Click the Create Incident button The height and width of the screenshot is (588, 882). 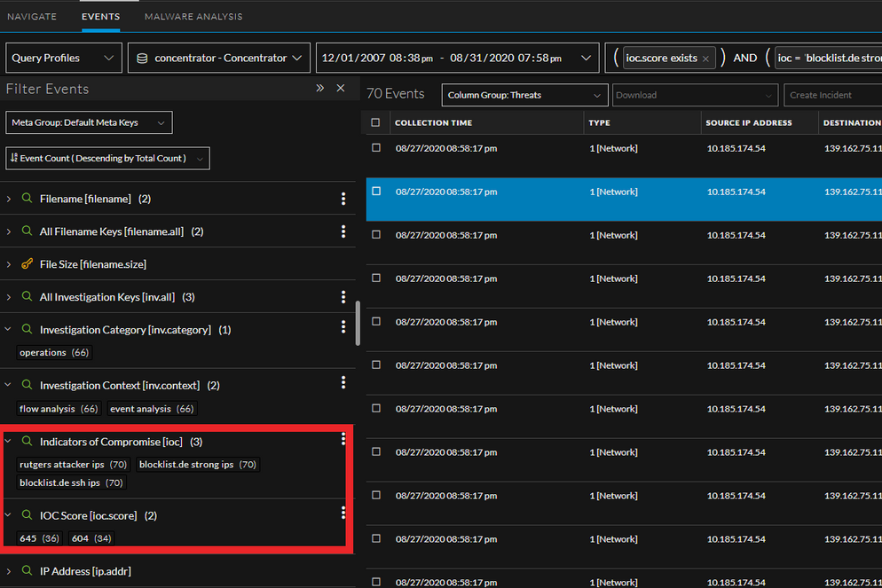830,95
